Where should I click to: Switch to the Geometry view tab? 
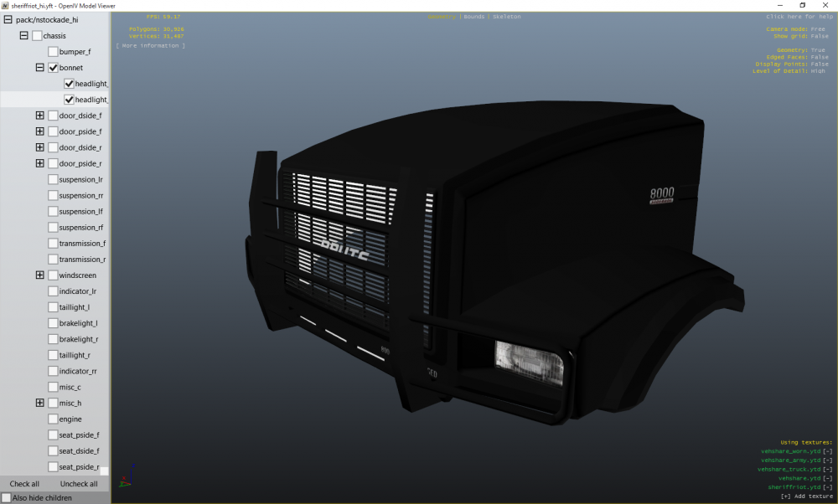(442, 17)
